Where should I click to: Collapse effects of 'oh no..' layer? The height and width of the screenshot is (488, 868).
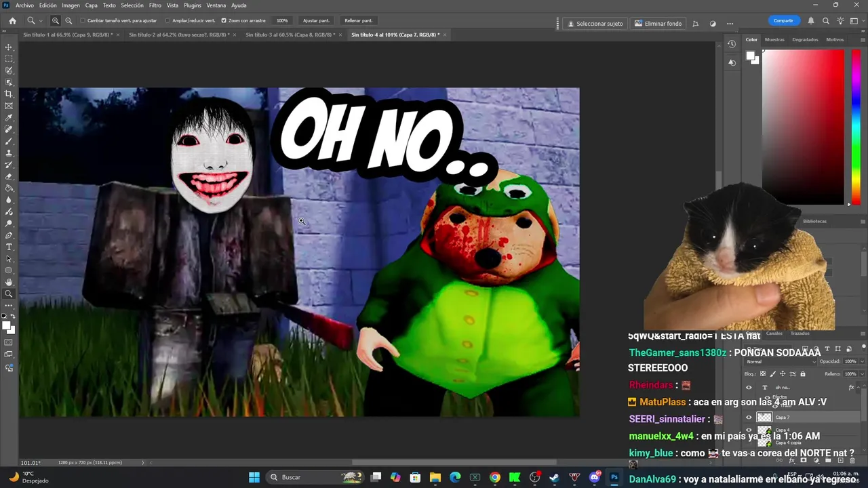859,388
